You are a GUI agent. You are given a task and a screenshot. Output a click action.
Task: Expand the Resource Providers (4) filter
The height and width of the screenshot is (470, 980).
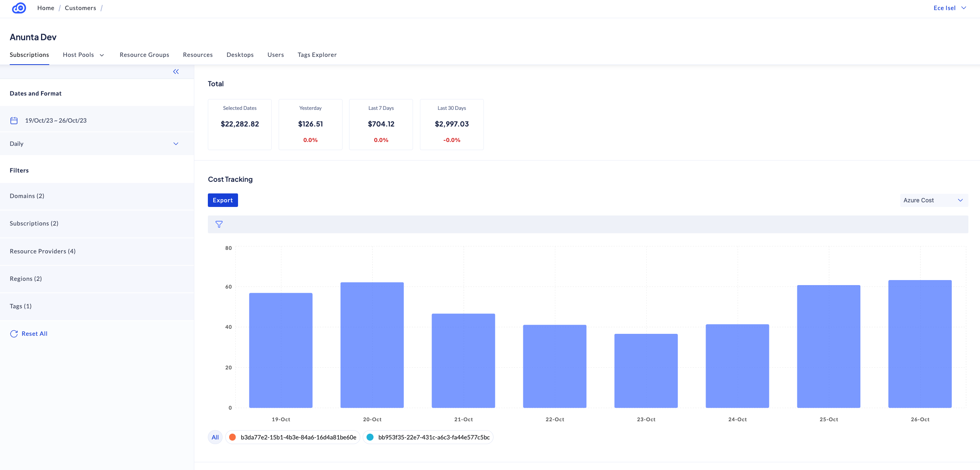point(43,251)
